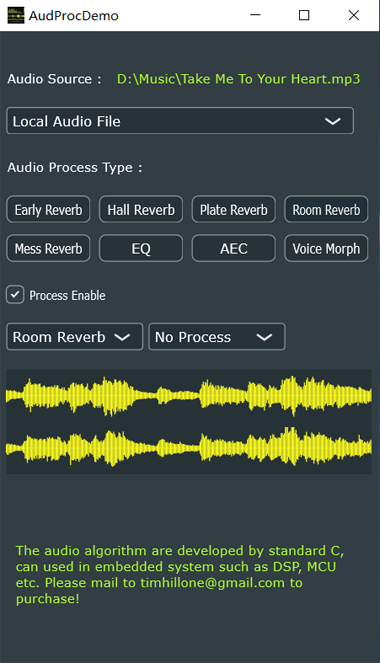Click the Audio Process Type label

[75, 167]
